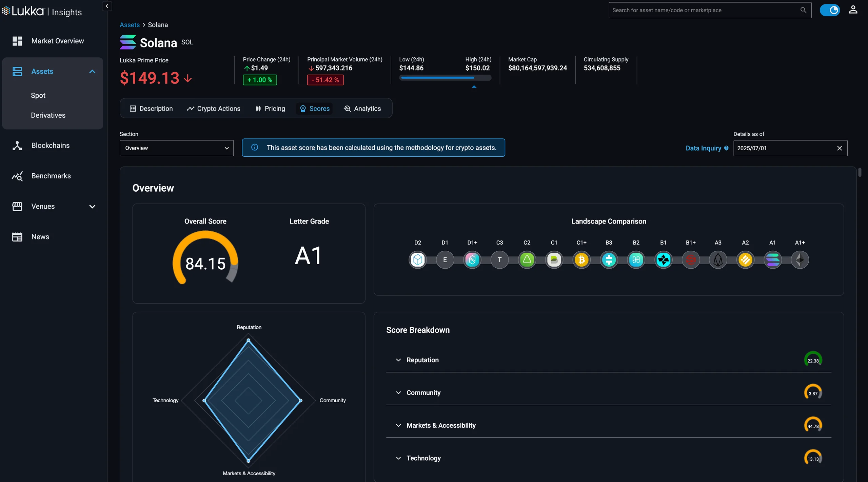
Task: Open the Section Overview dropdown
Action: click(x=177, y=148)
